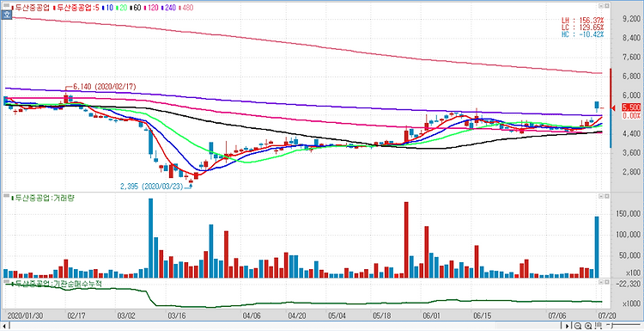Click the scroll-left arrow at bottom left
The image size is (644, 331).
coord(4,326)
